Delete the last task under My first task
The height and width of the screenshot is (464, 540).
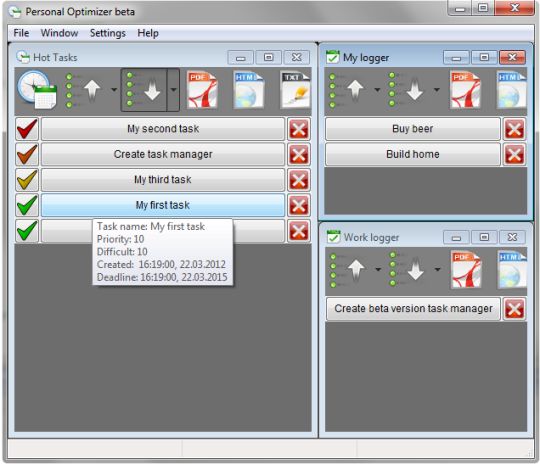tap(299, 231)
